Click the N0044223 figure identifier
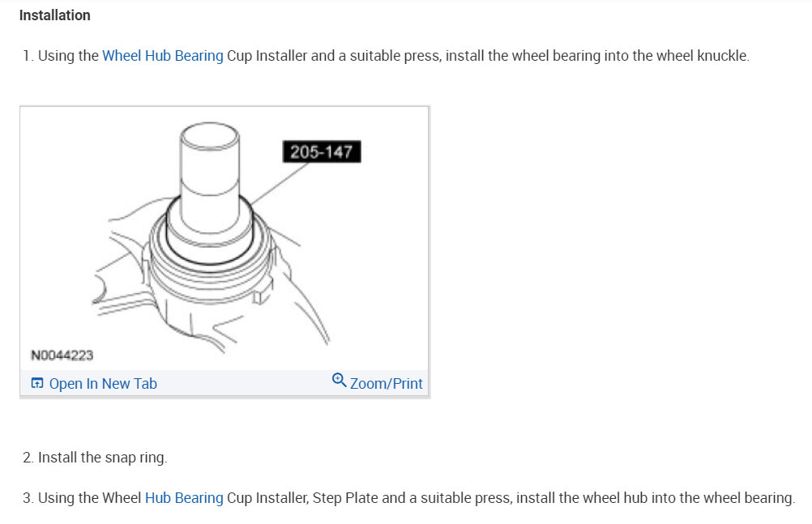812x524 pixels. pyautogui.click(x=62, y=355)
